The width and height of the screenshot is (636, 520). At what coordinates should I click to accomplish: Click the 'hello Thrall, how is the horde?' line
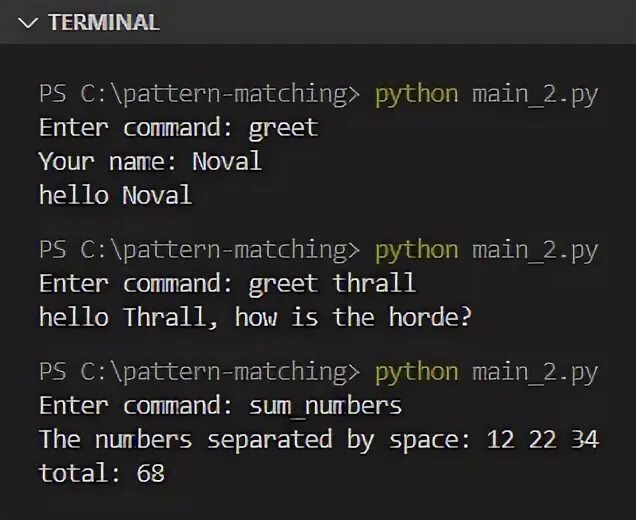coord(255,318)
